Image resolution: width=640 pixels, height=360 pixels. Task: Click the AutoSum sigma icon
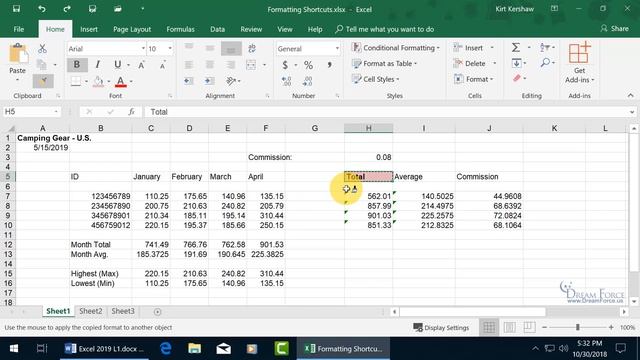coord(516,48)
